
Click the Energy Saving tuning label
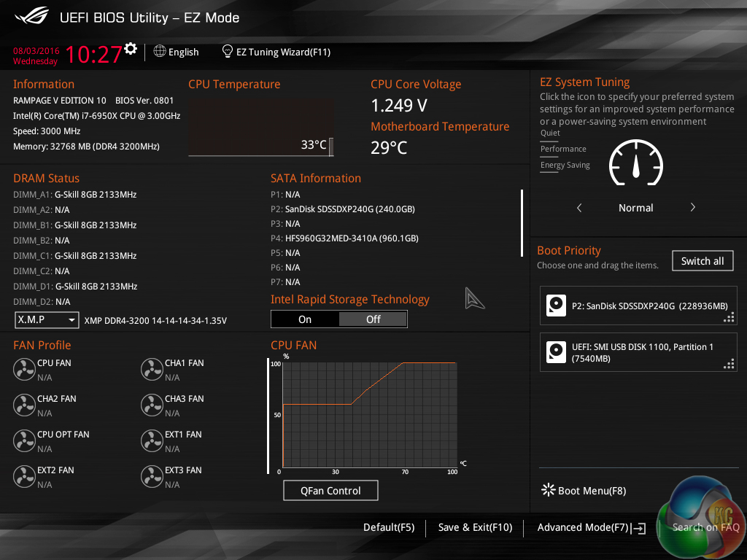[x=565, y=166]
